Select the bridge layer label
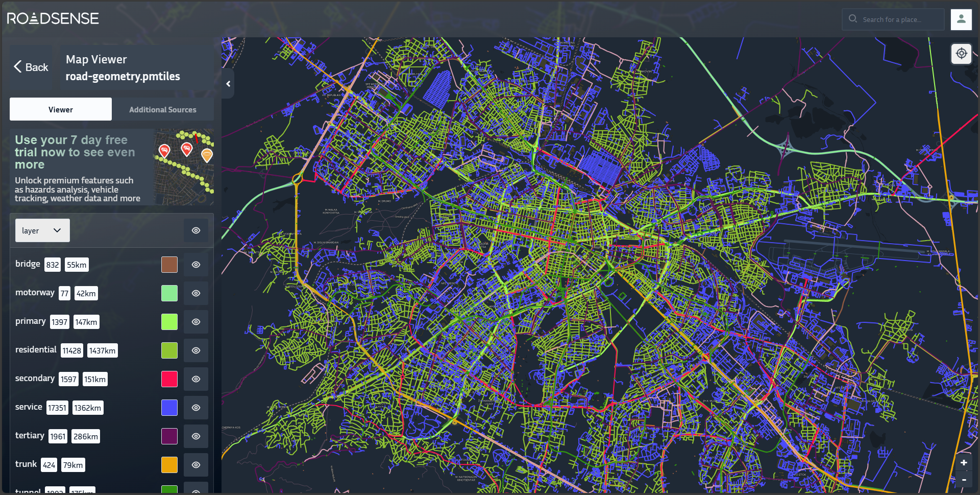Viewport: 980px width, 495px height. tap(28, 264)
